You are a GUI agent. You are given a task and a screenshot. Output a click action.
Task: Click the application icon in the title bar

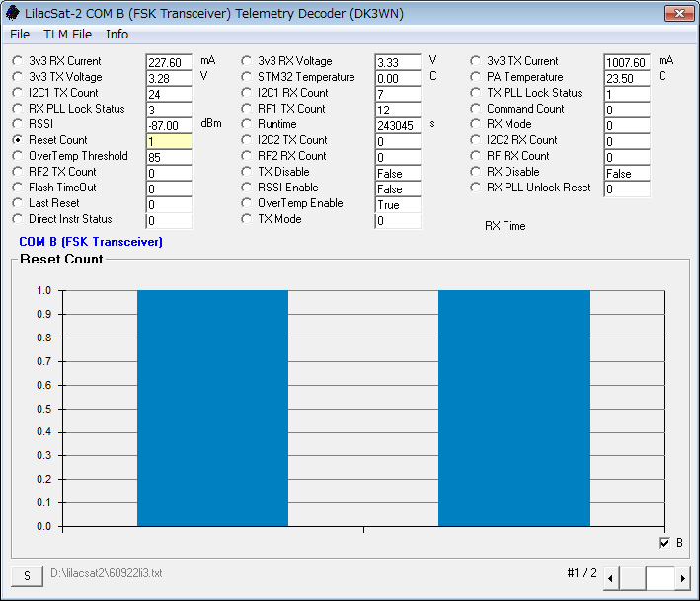(x=13, y=14)
